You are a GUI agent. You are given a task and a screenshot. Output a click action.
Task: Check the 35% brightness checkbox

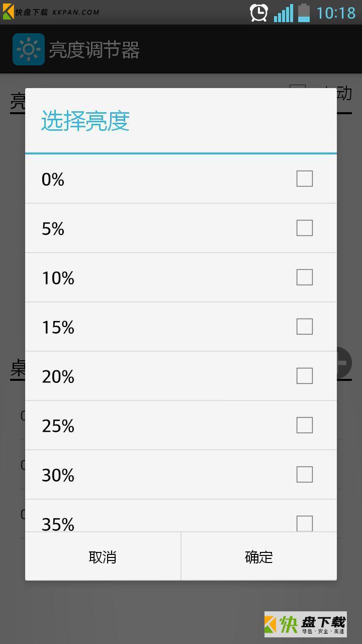click(x=305, y=523)
